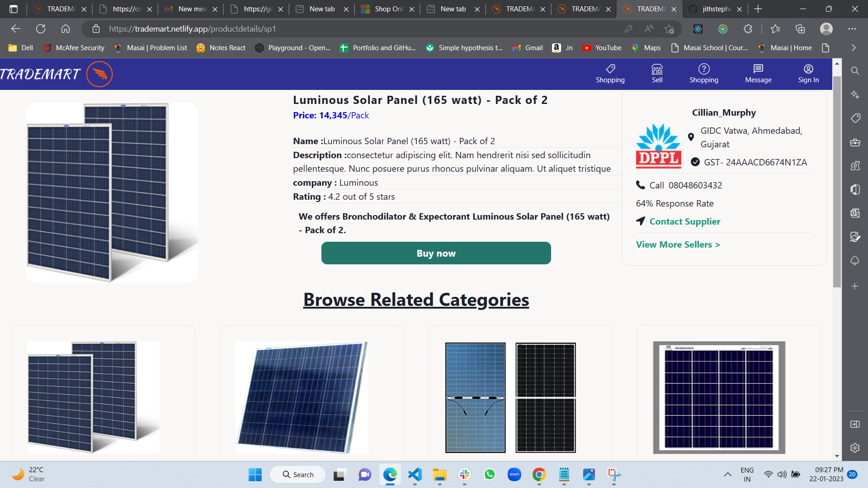This screenshot has height=488, width=868.
Task: Click the TradeMart orange wing logo
Action: click(99, 74)
